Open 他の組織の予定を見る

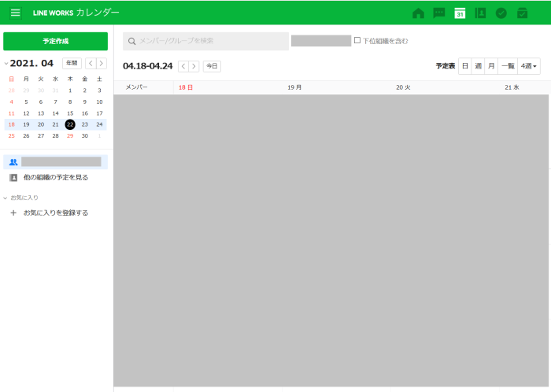pos(56,178)
